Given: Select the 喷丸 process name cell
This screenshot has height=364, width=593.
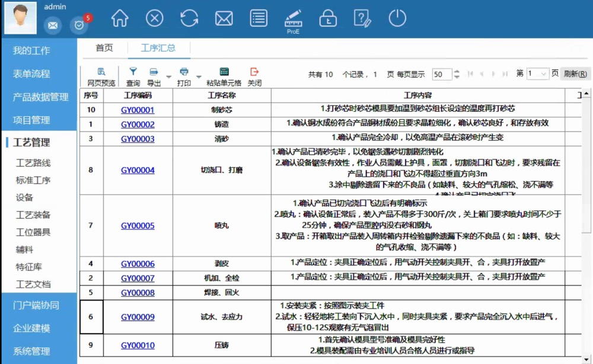Looking at the screenshot, I should 222,226.
